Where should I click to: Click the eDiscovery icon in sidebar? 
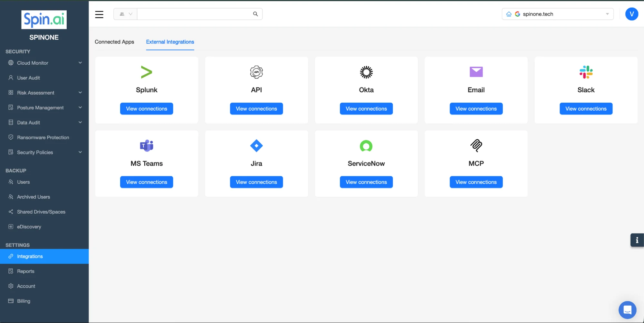(x=11, y=226)
